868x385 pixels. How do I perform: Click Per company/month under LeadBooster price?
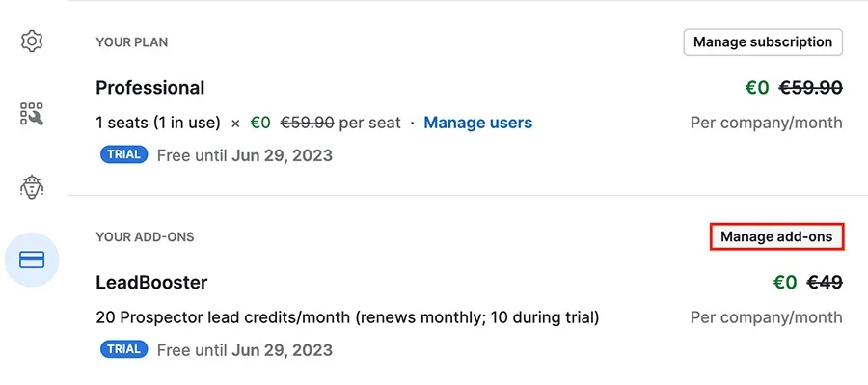click(x=767, y=318)
